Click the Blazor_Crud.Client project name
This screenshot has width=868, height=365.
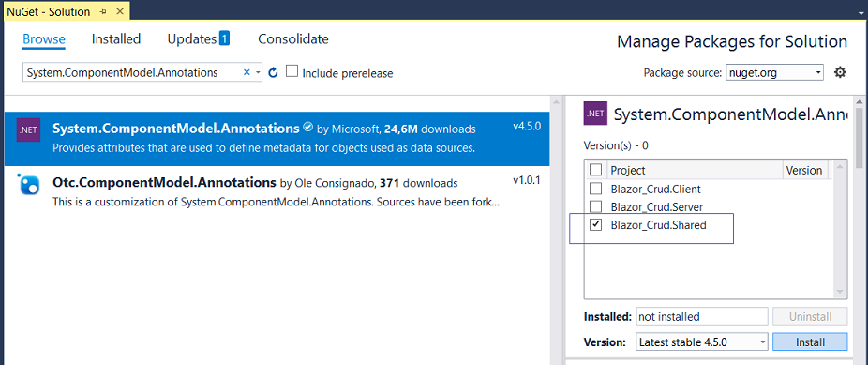coord(655,189)
